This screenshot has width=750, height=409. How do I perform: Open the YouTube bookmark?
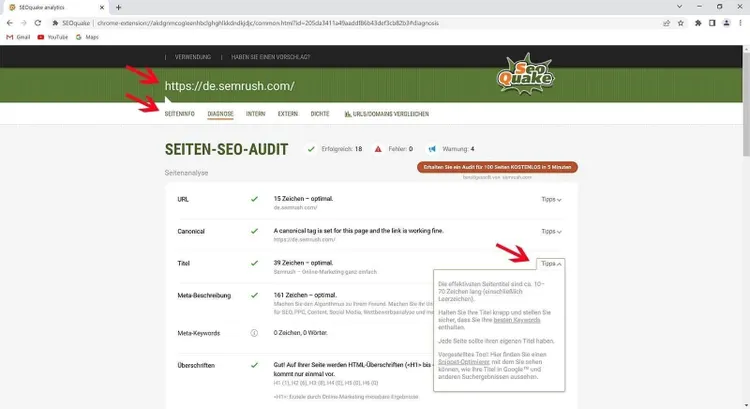(53, 37)
